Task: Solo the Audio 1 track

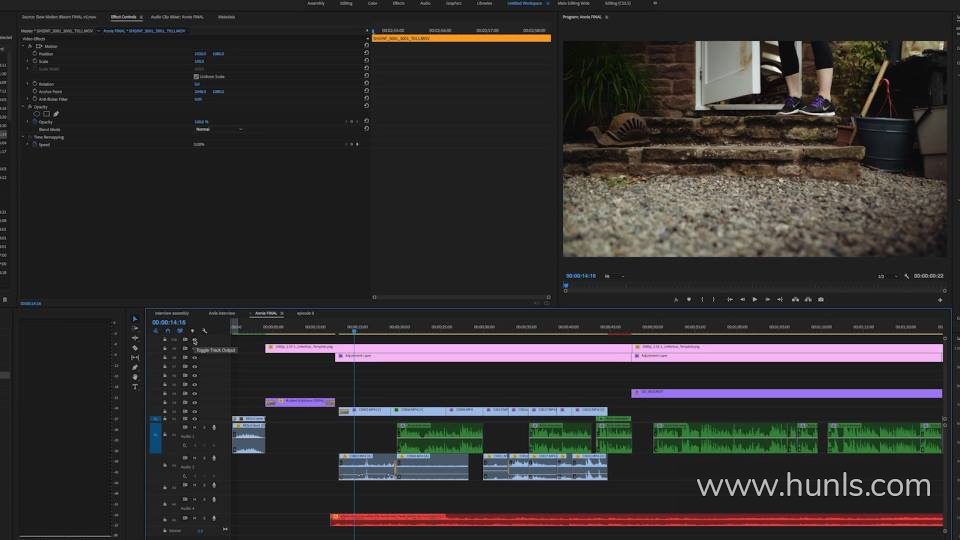Action: (x=204, y=427)
